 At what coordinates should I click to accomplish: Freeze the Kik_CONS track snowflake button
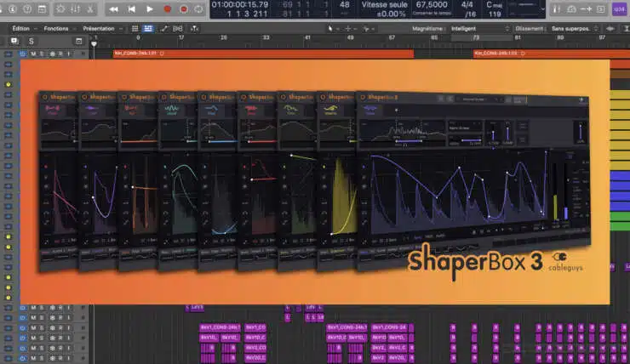point(52,54)
